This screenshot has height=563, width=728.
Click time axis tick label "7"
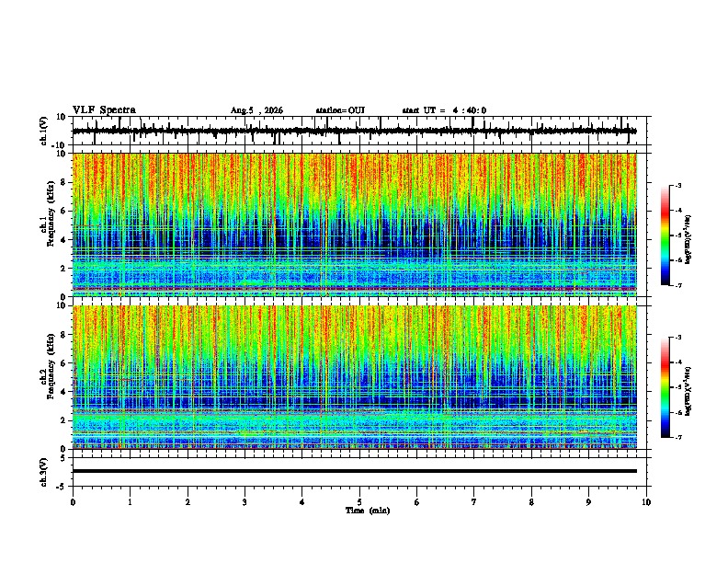pyautogui.click(x=474, y=502)
